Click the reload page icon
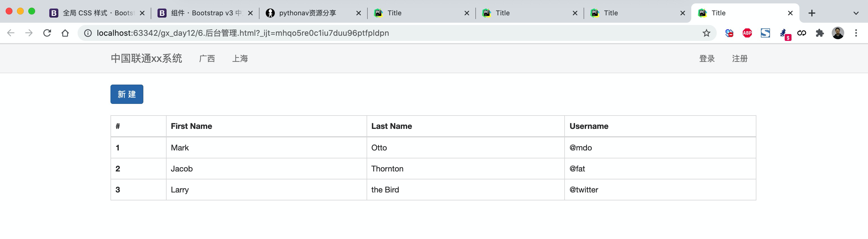 pos(47,33)
